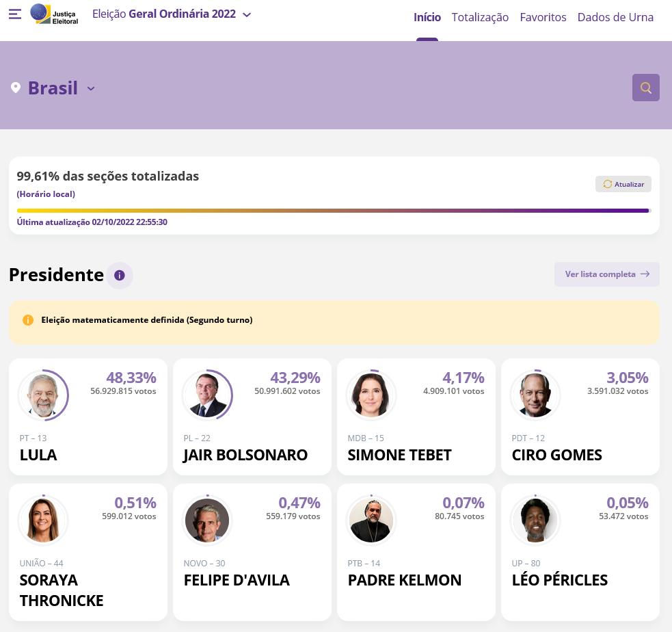Click the name FELIPE D'AVILA
Viewport: 672px width, 632px height.
237,580
